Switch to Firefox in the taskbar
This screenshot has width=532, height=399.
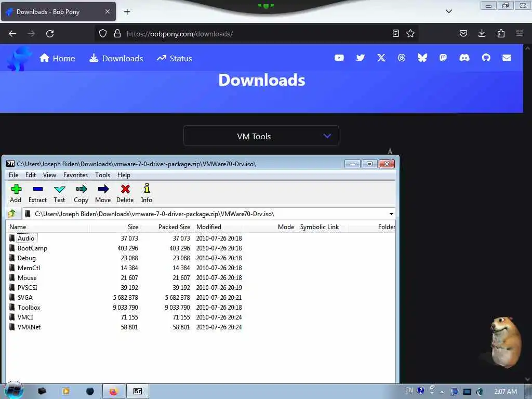pos(114,392)
